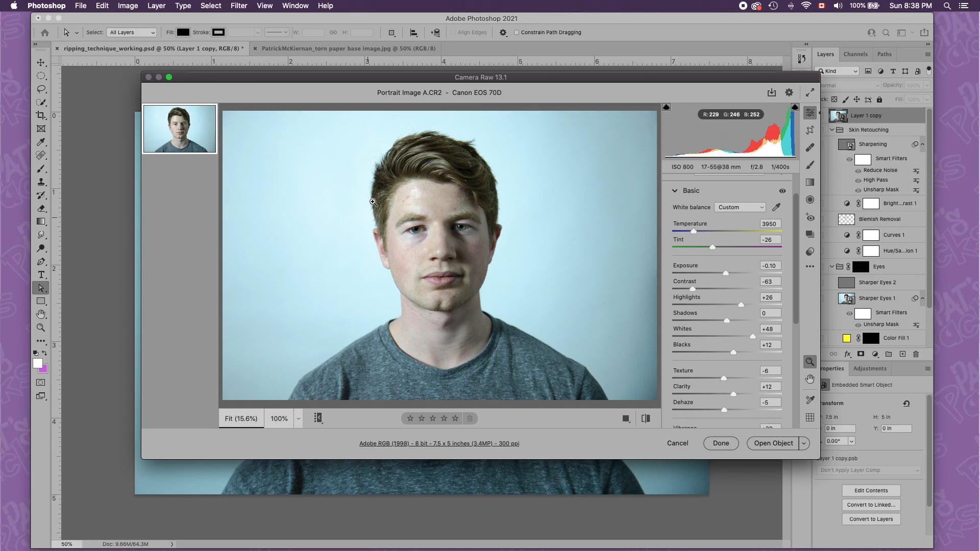Adjust the Temperature slider handle
Screen dimensions: 980x551
[x=694, y=231]
